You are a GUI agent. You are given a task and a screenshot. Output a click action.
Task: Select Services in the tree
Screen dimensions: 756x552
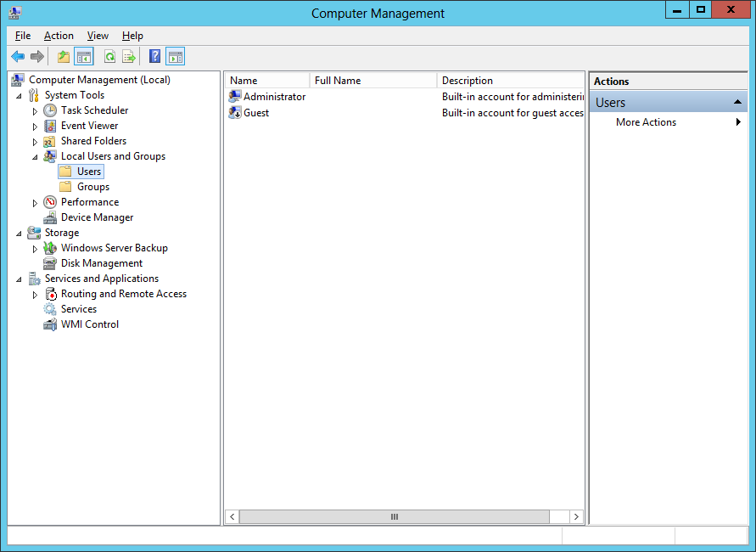coord(79,309)
